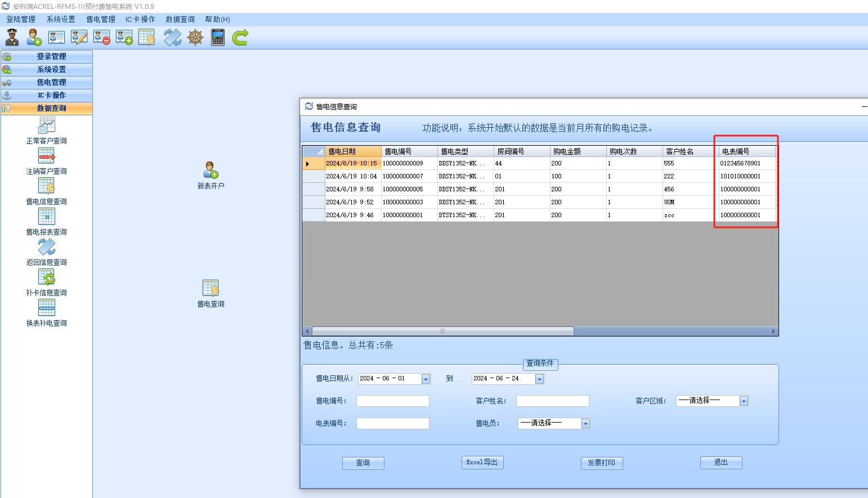Click the green return arrow toolbar icon
The image size is (868, 498).
click(240, 38)
